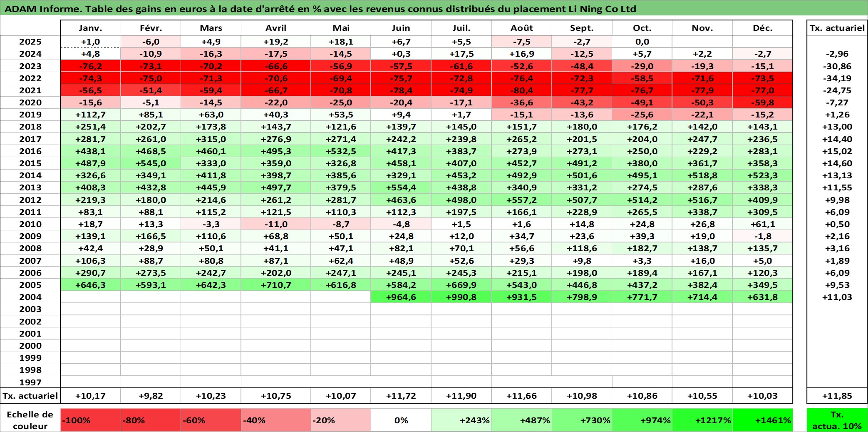
Task: Select the cell showing -80,4
Action: (521, 90)
